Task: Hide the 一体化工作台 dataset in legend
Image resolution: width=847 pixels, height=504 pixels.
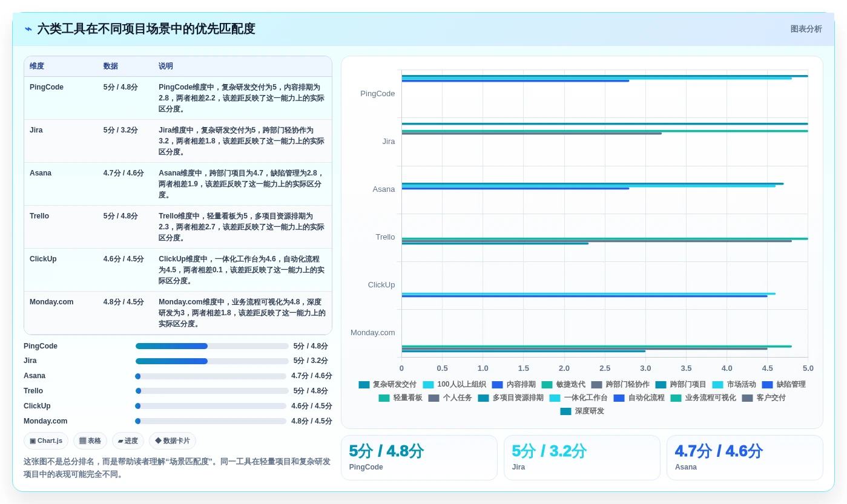Action: click(x=578, y=398)
